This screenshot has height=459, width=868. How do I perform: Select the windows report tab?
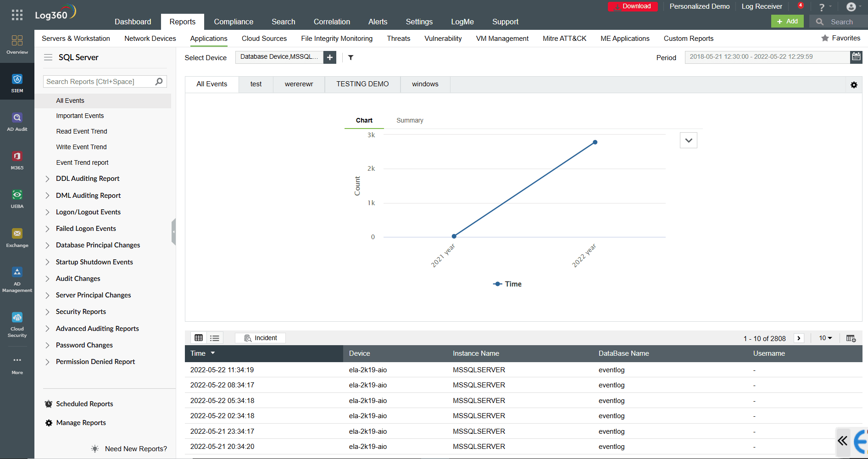click(425, 84)
